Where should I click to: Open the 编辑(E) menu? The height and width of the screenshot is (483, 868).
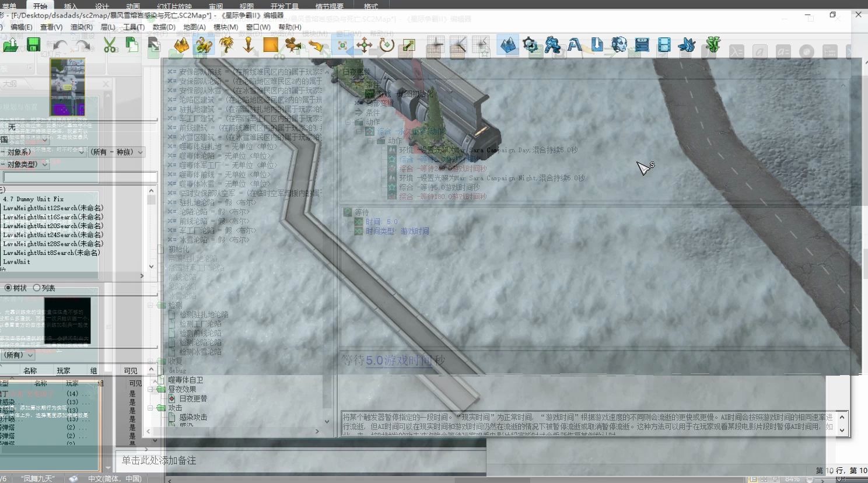click(x=21, y=27)
